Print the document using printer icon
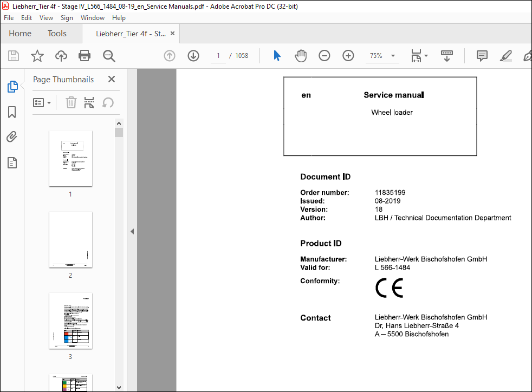 (85, 56)
